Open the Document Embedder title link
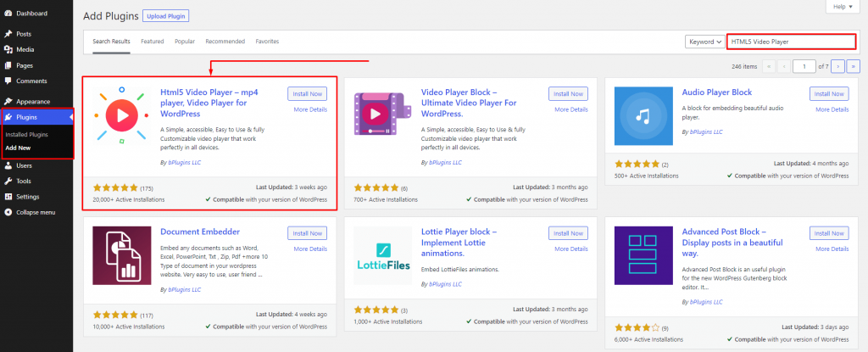This screenshot has width=868, height=352. click(200, 232)
